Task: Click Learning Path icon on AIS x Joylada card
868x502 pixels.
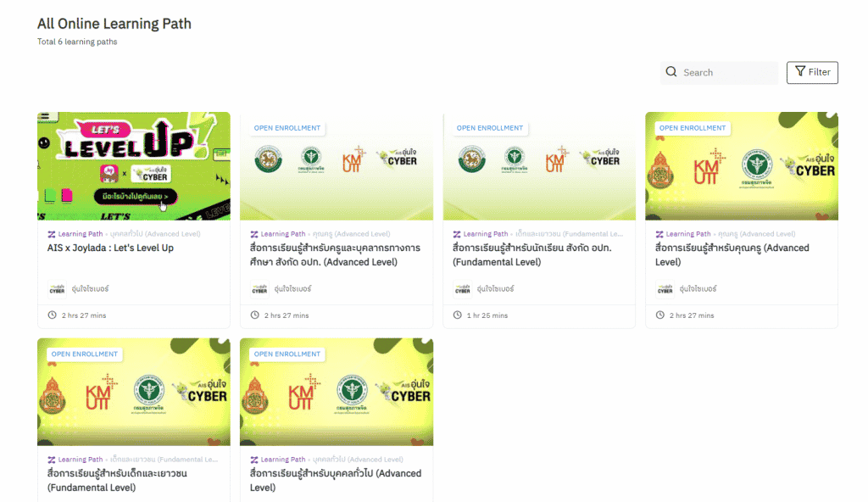Action: click(51, 234)
